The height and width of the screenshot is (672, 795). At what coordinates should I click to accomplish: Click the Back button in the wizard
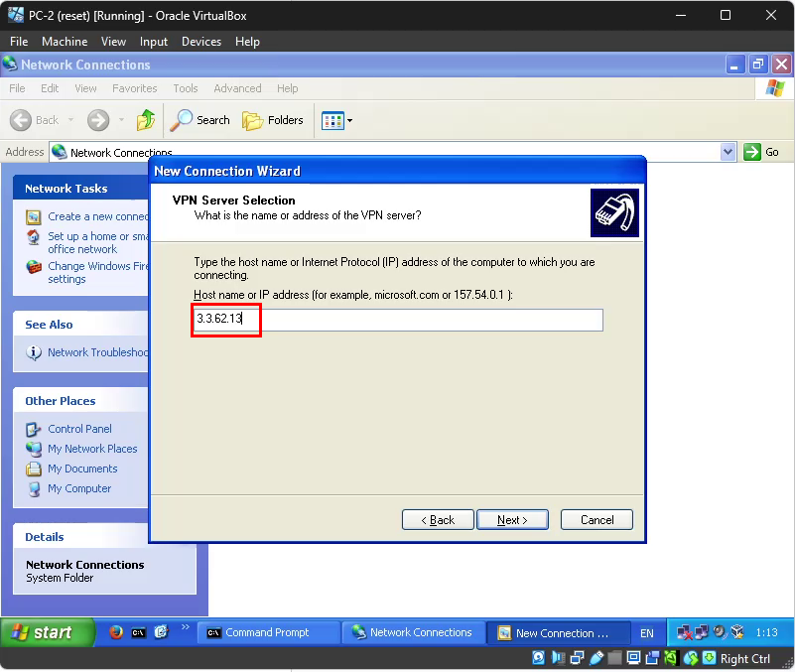[438, 520]
